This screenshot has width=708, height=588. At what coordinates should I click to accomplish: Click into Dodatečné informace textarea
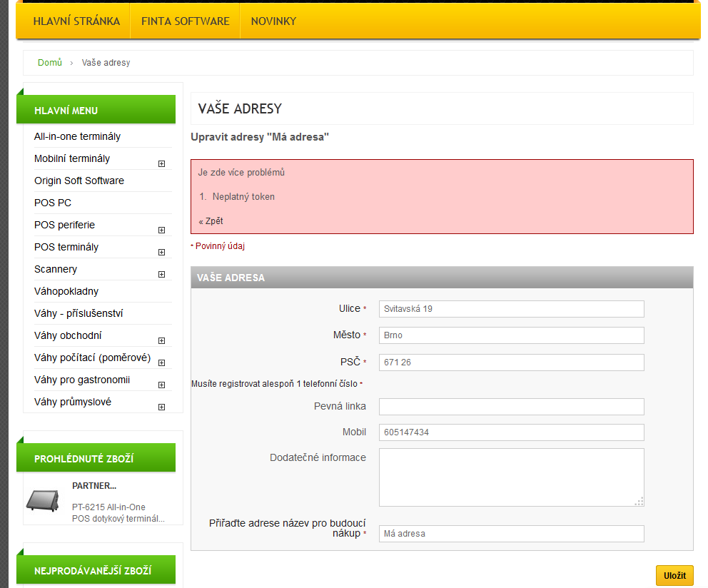[511, 477]
